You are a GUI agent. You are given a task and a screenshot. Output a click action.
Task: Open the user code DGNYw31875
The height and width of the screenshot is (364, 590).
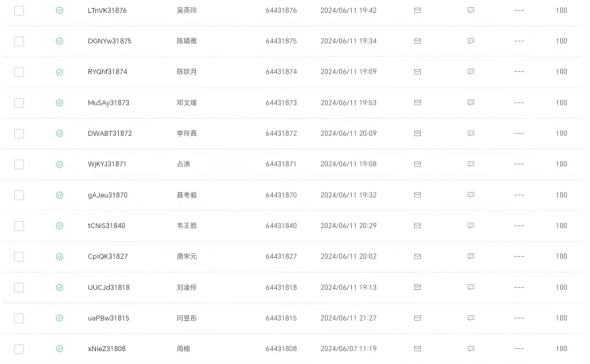point(109,41)
